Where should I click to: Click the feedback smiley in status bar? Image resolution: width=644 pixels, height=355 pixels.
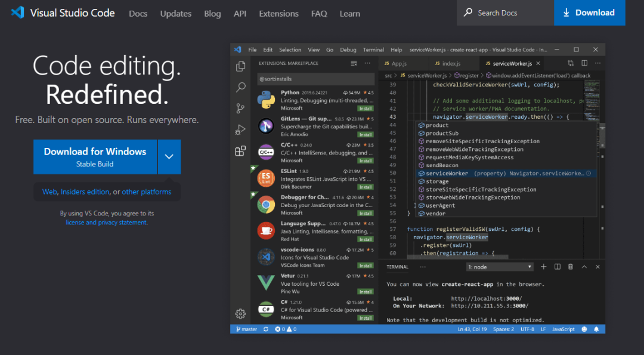pyautogui.click(x=584, y=329)
